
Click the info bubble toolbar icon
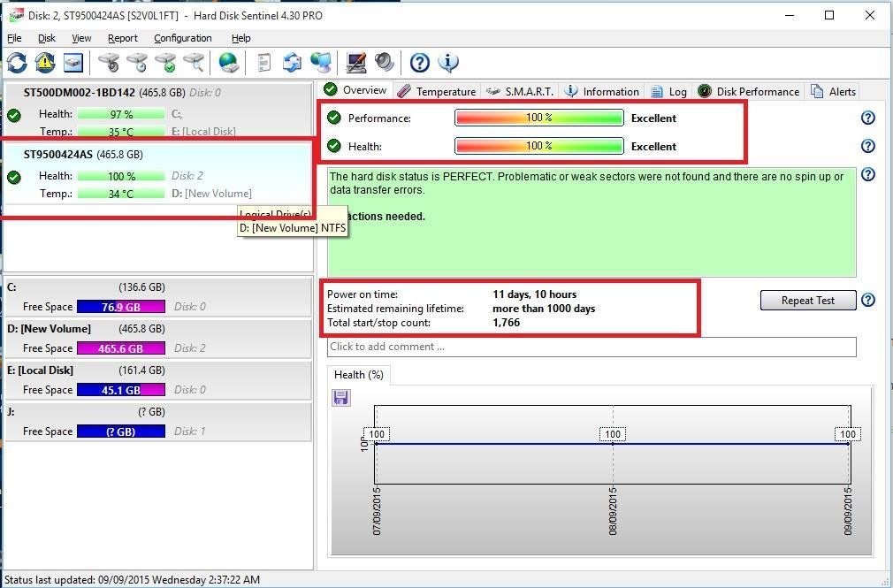(x=448, y=62)
